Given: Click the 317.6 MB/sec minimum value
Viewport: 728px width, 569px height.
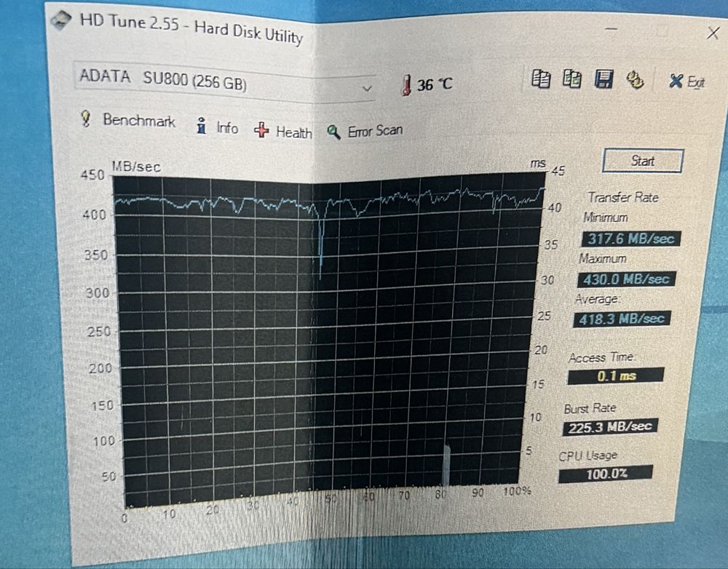Looking at the screenshot, I should (x=631, y=239).
